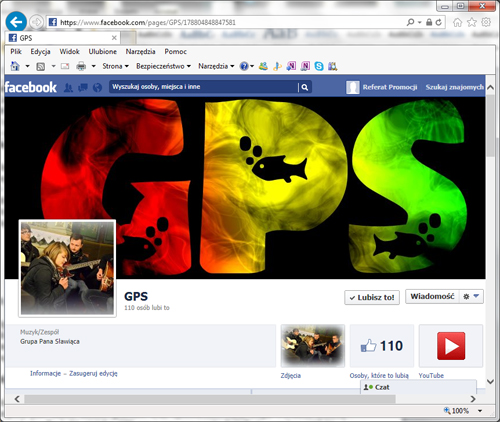Click the thumbs-up likes icon
The height and width of the screenshot is (422, 500).
tap(368, 346)
